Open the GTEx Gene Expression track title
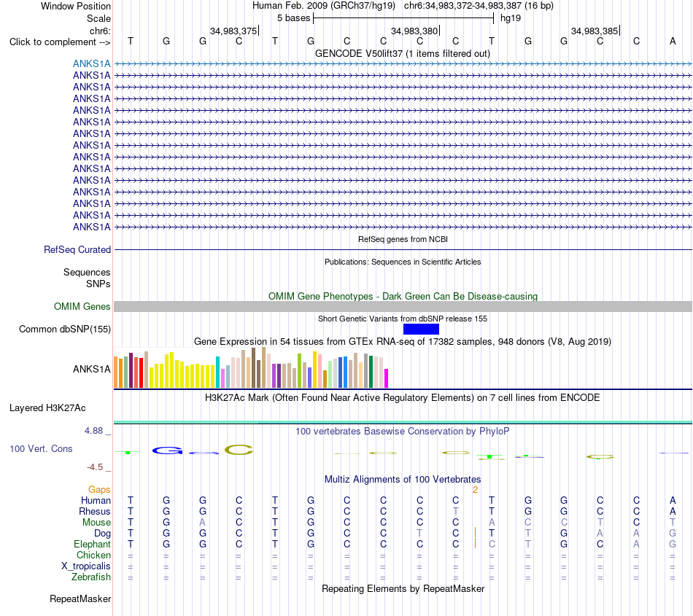The image size is (693, 616). [403, 341]
